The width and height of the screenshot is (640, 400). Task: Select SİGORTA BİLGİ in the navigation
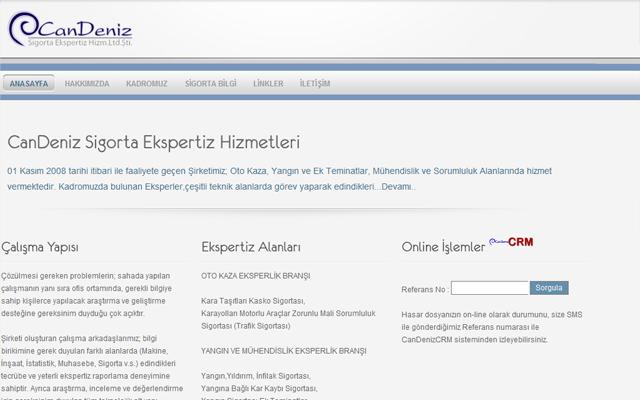[x=211, y=84]
